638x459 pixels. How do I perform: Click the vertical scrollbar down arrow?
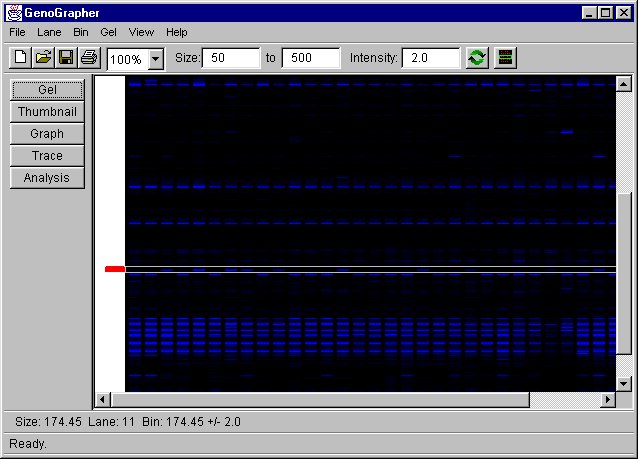[624, 383]
